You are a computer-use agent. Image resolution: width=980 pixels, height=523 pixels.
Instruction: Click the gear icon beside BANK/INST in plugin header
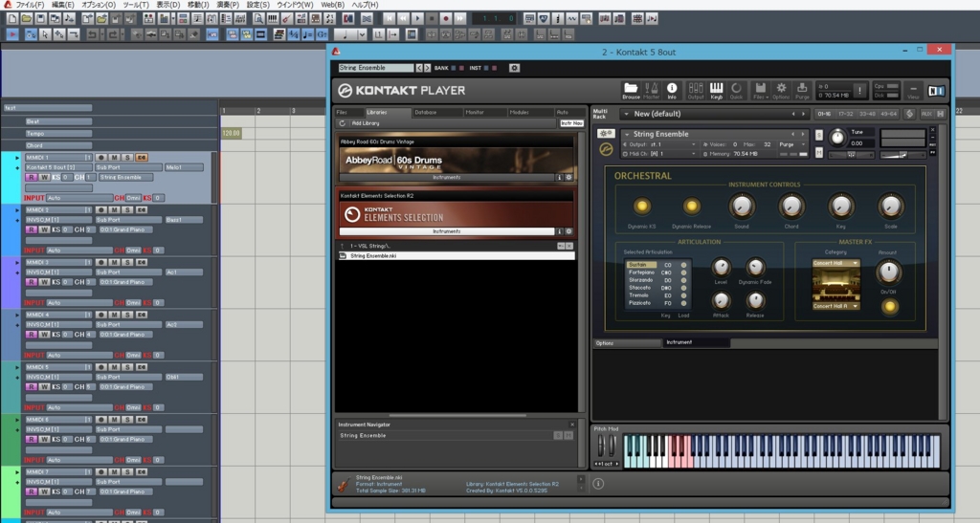point(514,68)
